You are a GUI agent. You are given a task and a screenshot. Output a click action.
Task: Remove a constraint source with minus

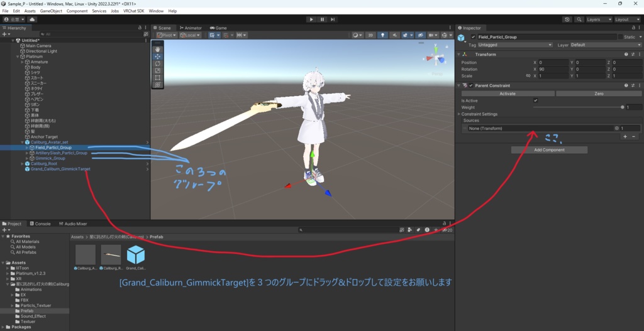pos(633,136)
